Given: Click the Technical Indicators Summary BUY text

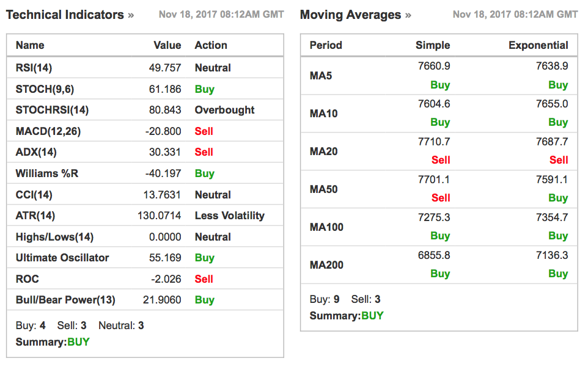Looking at the screenshot, I should pyautogui.click(x=78, y=342).
